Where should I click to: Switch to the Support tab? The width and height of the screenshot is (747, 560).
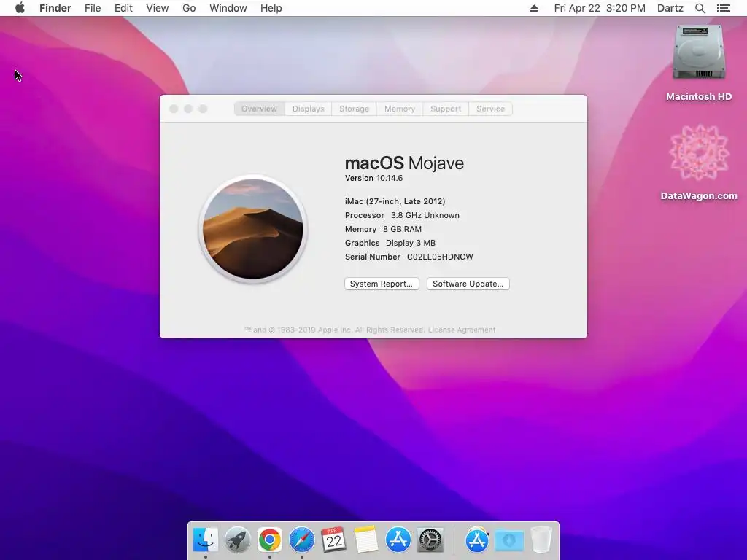coord(446,109)
